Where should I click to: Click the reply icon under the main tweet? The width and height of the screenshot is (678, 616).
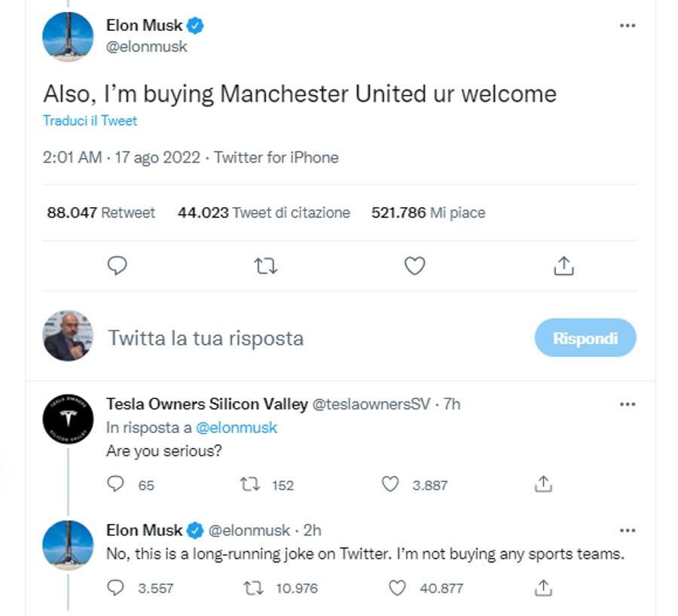click(x=117, y=265)
